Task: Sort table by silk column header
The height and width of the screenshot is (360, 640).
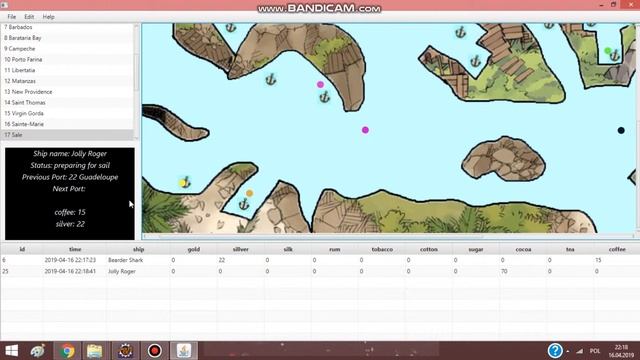Action: click(288, 249)
